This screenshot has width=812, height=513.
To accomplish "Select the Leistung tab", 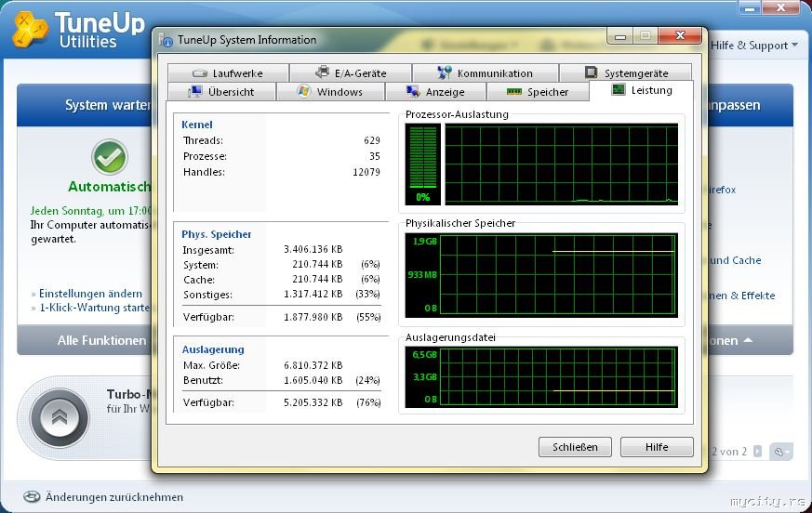I will point(641,90).
